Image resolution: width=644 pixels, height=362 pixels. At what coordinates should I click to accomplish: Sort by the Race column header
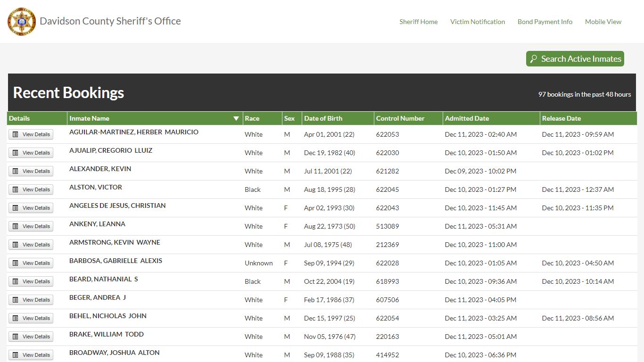pos(262,118)
